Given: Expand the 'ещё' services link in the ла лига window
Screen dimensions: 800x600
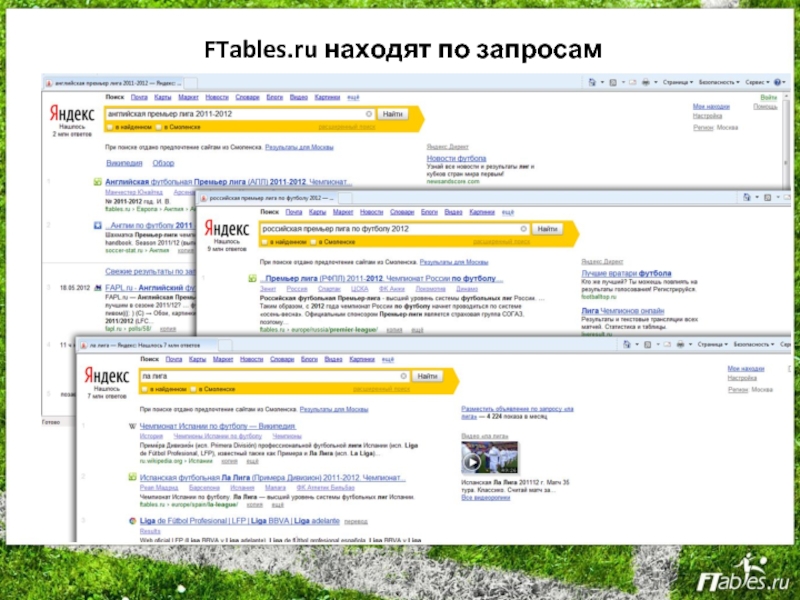Looking at the screenshot, I should point(388,360).
